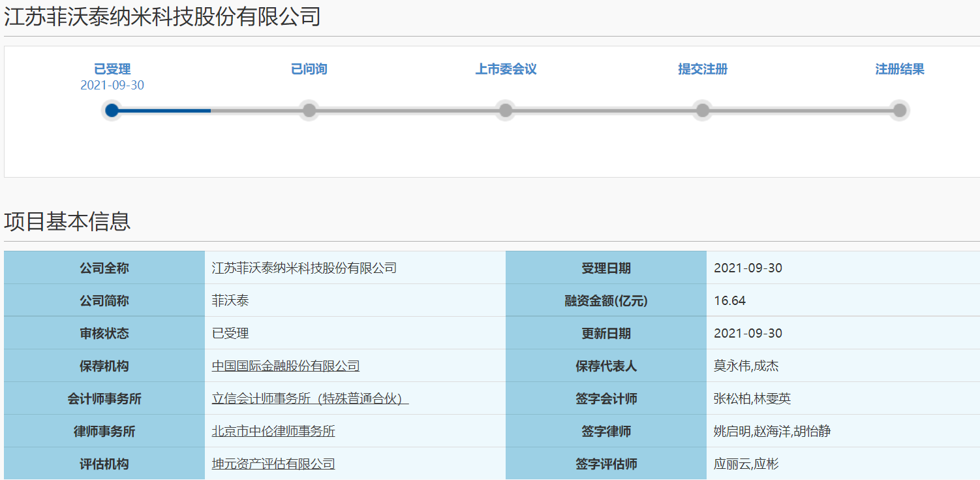Click the 签字会计师 header cell
This screenshot has width=980, height=480.
[606, 398]
